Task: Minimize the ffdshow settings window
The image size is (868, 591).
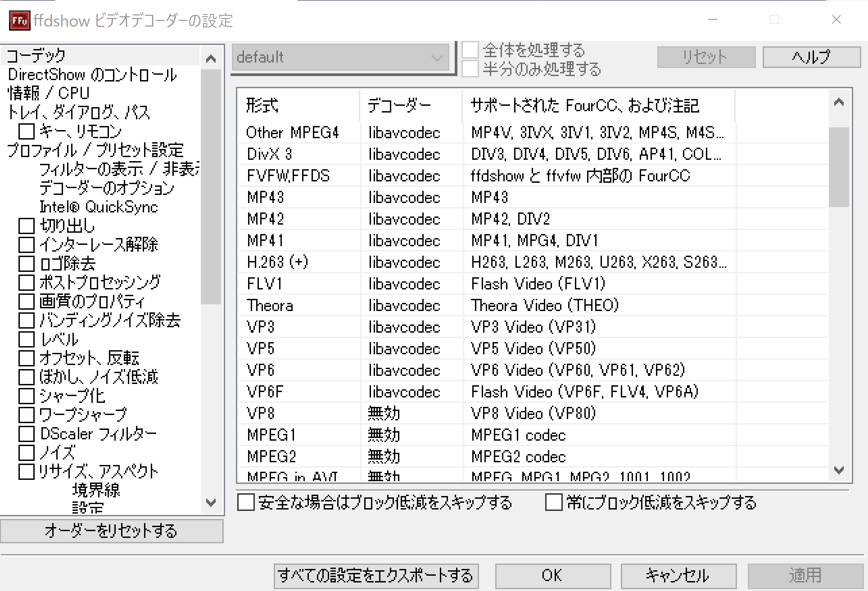Action: pos(712,20)
